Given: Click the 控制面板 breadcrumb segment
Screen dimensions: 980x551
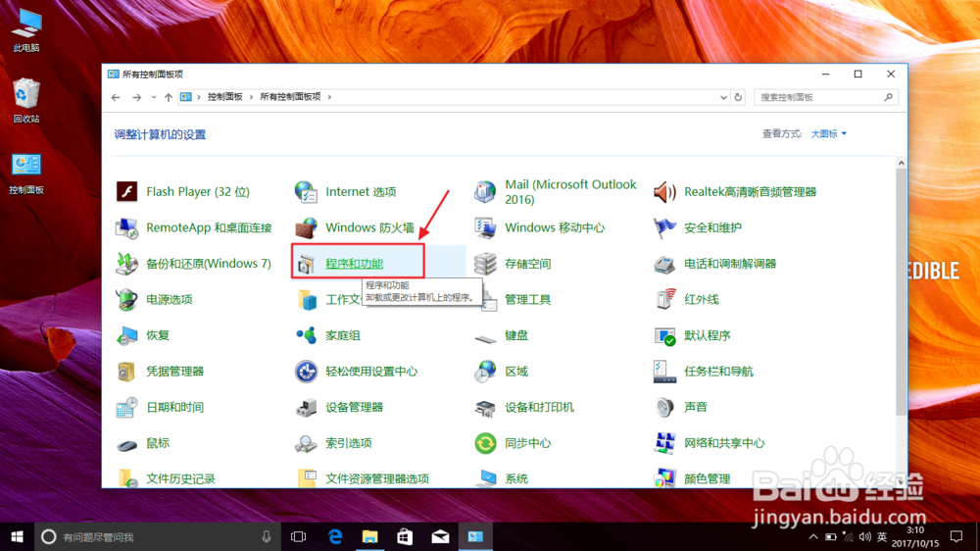Looking at the screenshot, I should (225, 97).
